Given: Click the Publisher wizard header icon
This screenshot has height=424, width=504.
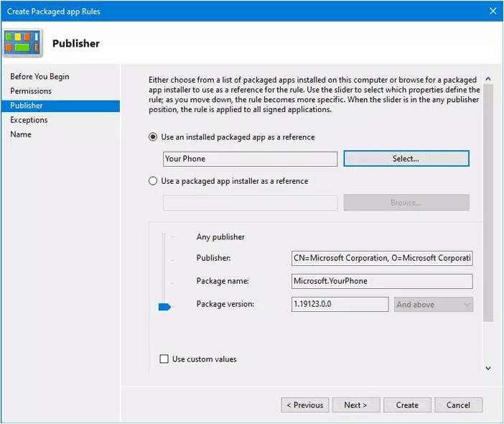Looking at the screenshot, I should (x=23, y=43).
